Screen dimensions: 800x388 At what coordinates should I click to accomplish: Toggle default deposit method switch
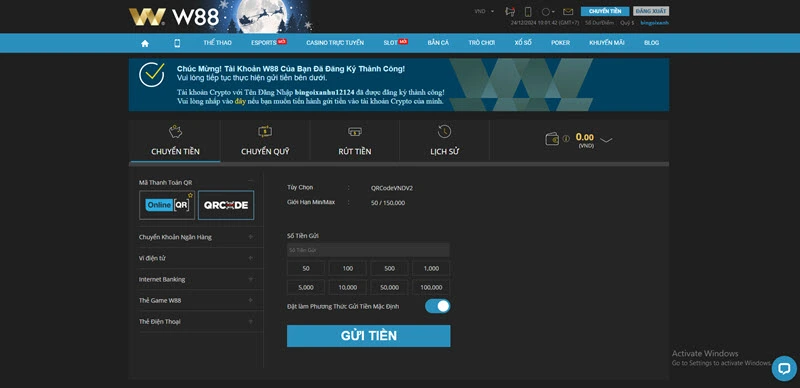point(438,306)
